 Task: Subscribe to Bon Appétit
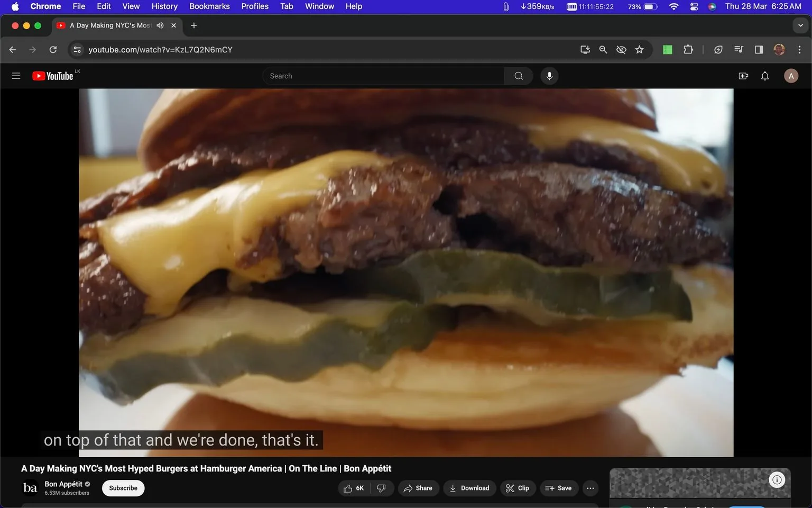[123, 488]
